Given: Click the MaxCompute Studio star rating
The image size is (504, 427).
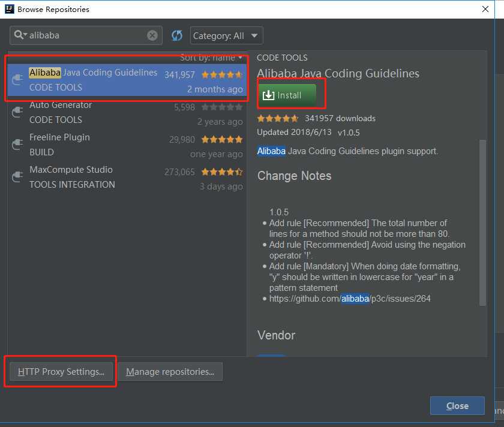Looking at the screenshot, I should point(222,172).
